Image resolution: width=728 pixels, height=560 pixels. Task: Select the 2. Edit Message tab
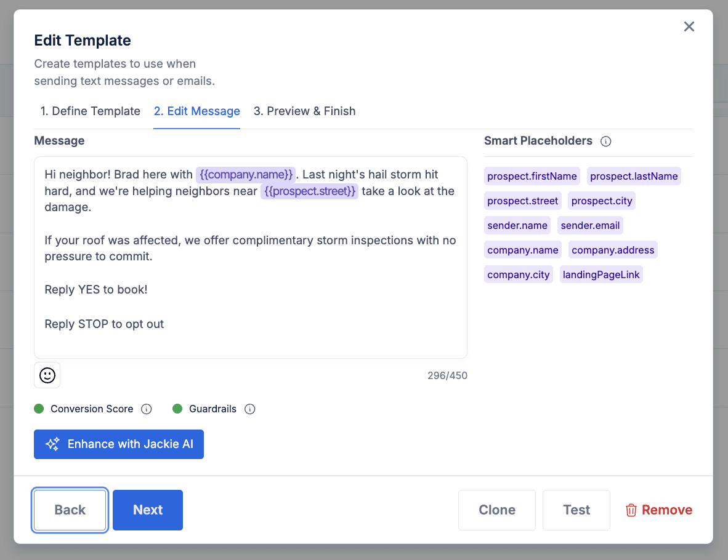pyautogui.click(x=197, y=111)
